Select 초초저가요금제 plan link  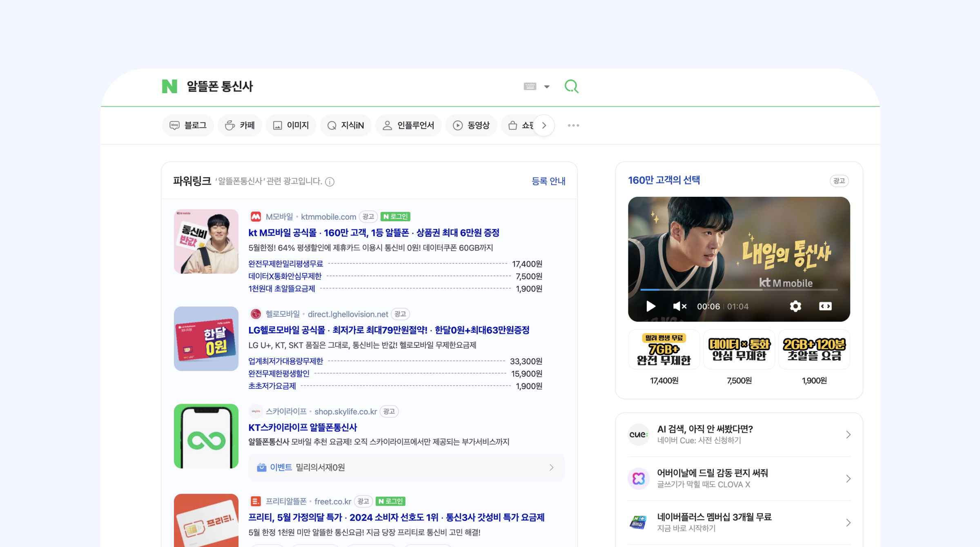[272, 386]
